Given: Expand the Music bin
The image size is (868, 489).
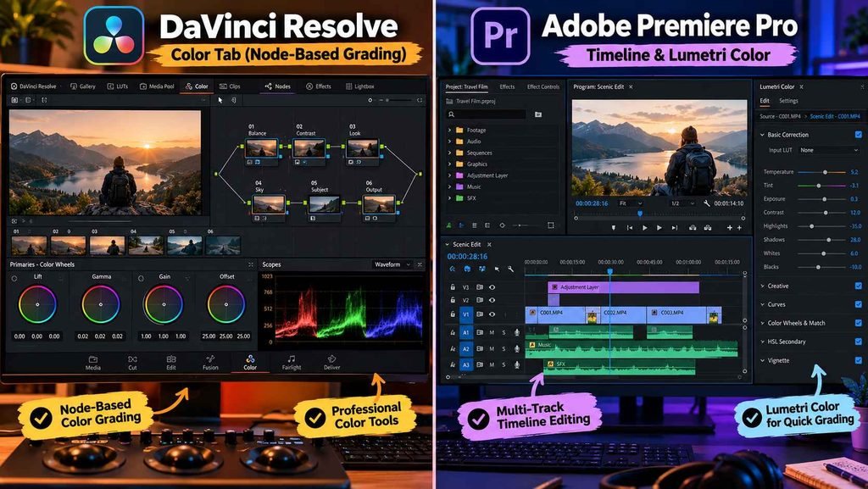Looking at the screenshot, I should click(x=449, y=186).
